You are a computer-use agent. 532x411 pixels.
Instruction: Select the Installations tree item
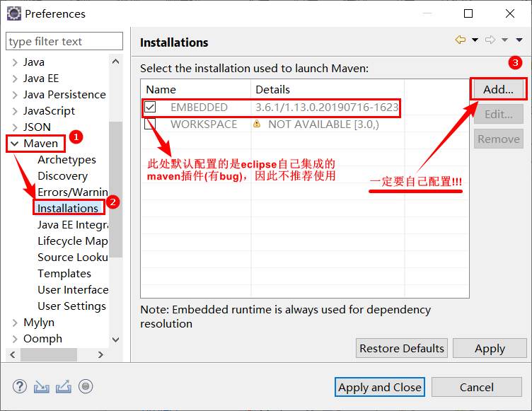click(68, 209)
